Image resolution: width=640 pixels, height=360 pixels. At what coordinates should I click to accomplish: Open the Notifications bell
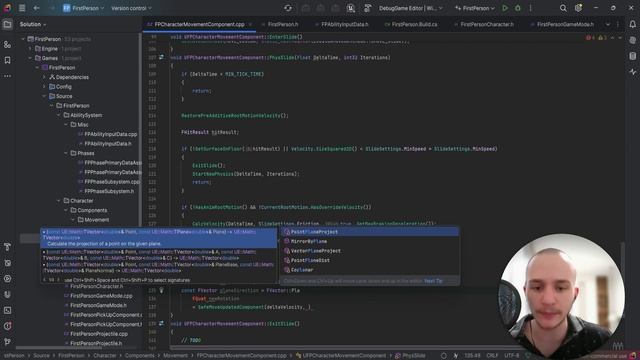633,24
